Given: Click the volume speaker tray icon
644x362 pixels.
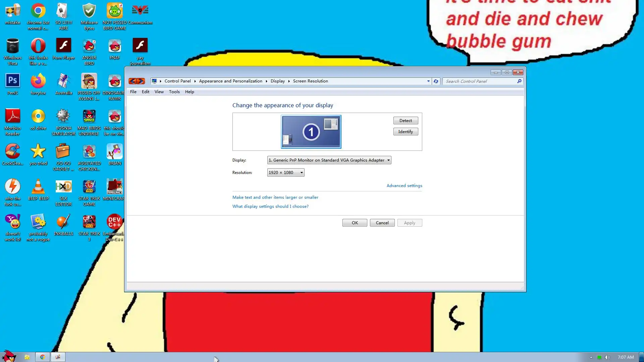Looking at the screenshot, I should (x=607, y=357).
